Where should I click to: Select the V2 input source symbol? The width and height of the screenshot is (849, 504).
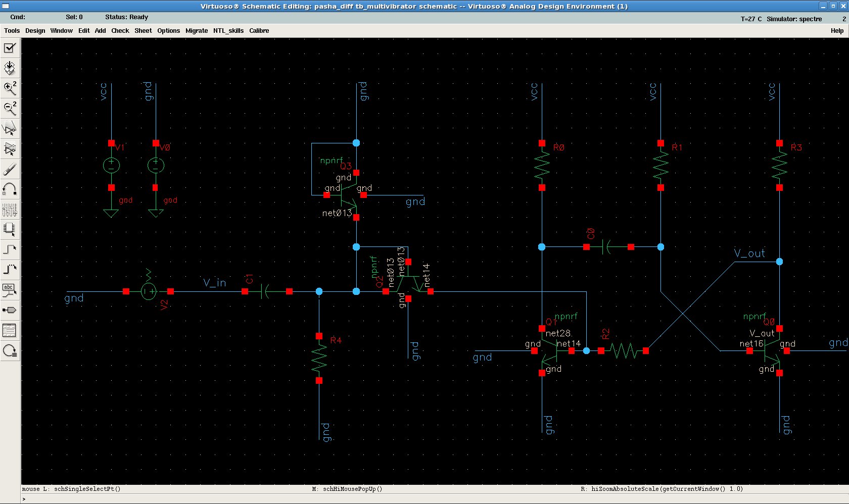click(149, 291)
